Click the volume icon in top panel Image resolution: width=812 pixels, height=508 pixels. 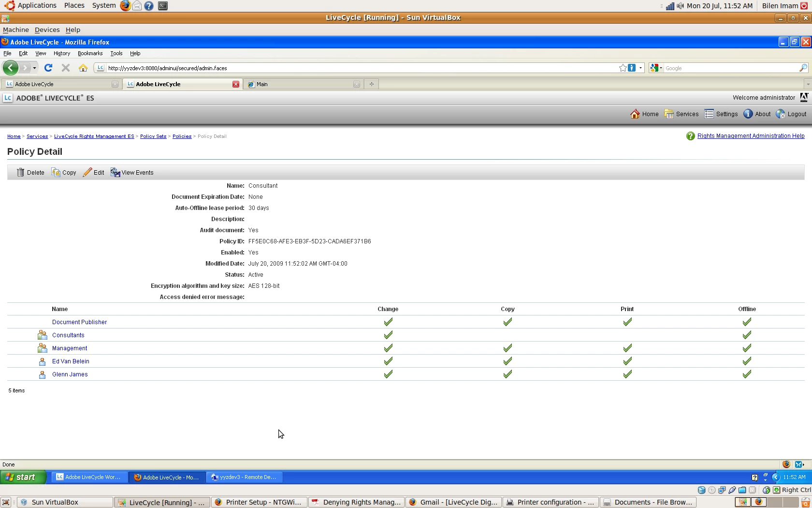[x=680, y=6]
